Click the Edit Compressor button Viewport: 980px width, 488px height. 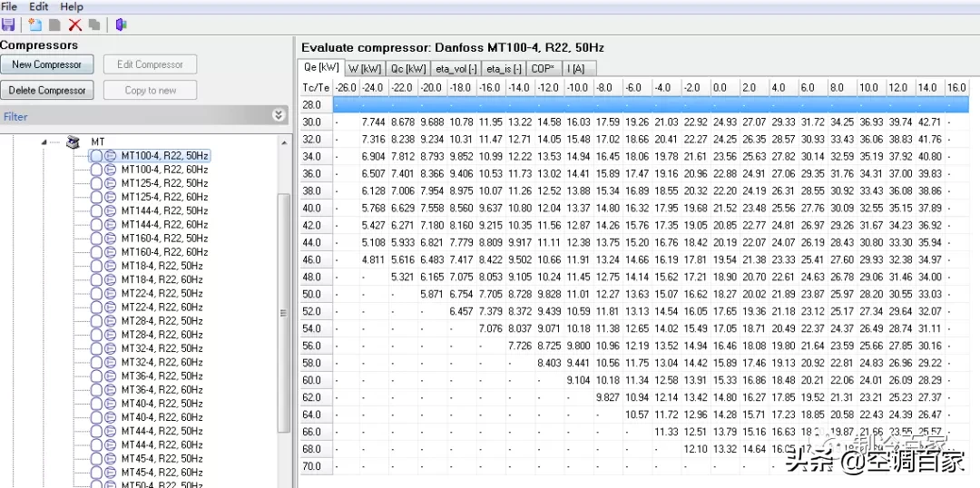(x=150, y=64)
